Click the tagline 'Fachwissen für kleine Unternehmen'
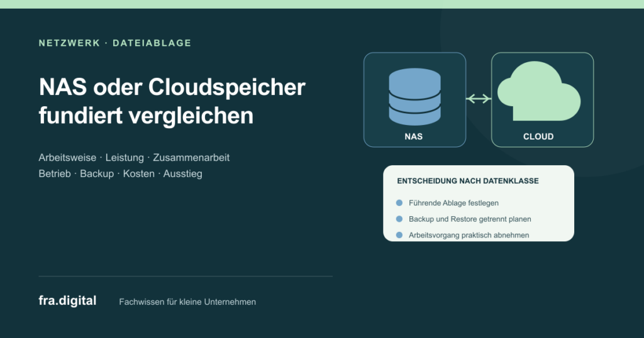Viewport: 644px width, 338px height. point(187,302)
